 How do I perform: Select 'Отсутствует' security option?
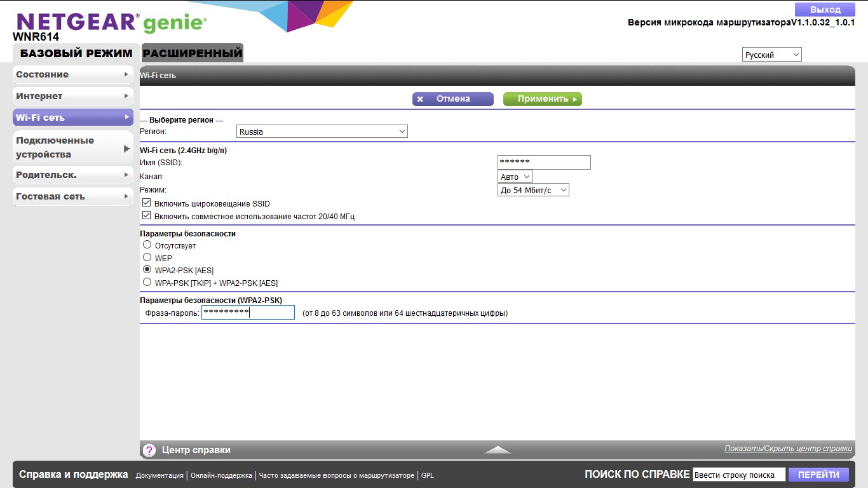click(147, 245)
